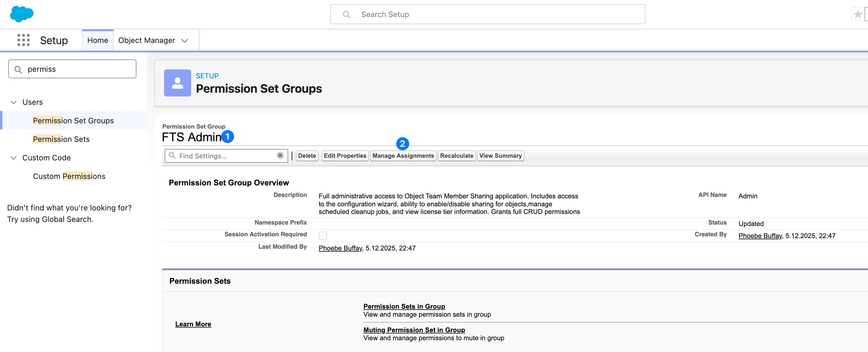Open the Object Manager dropdown
This screenshot has height=352, width=868.
click(x=185, y=40)
